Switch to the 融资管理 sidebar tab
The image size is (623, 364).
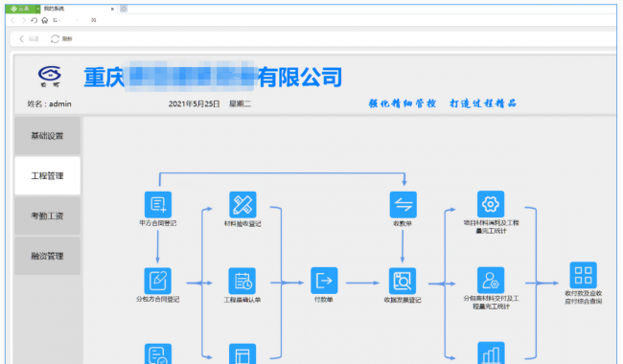click(x=47, y=256)
